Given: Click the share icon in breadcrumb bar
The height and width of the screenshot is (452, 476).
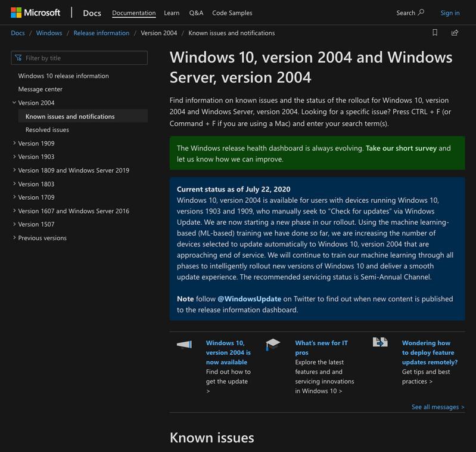Looking at the screenshot, I should coord(455,33).
